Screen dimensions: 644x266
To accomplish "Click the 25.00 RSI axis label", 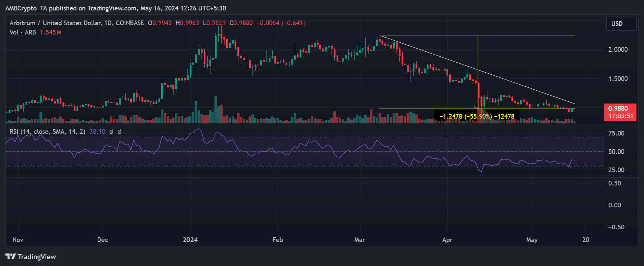I will tap(616, 170).
